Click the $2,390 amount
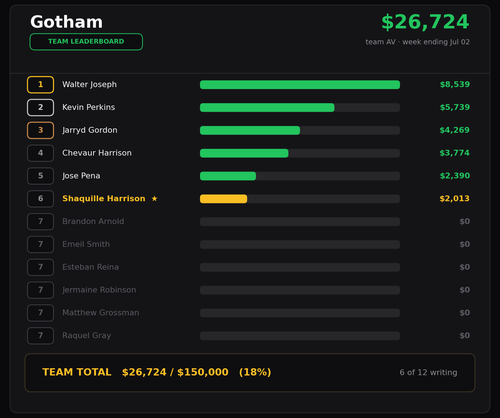 pos(455,176)
